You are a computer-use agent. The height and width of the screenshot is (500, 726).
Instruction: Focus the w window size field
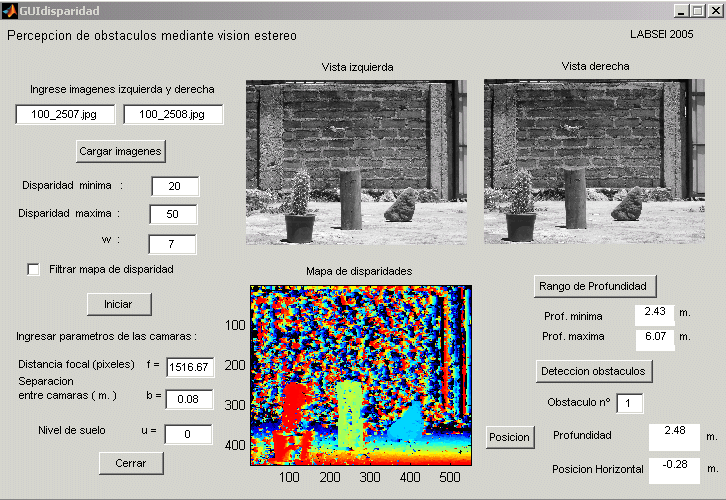[x=172, y=244]
